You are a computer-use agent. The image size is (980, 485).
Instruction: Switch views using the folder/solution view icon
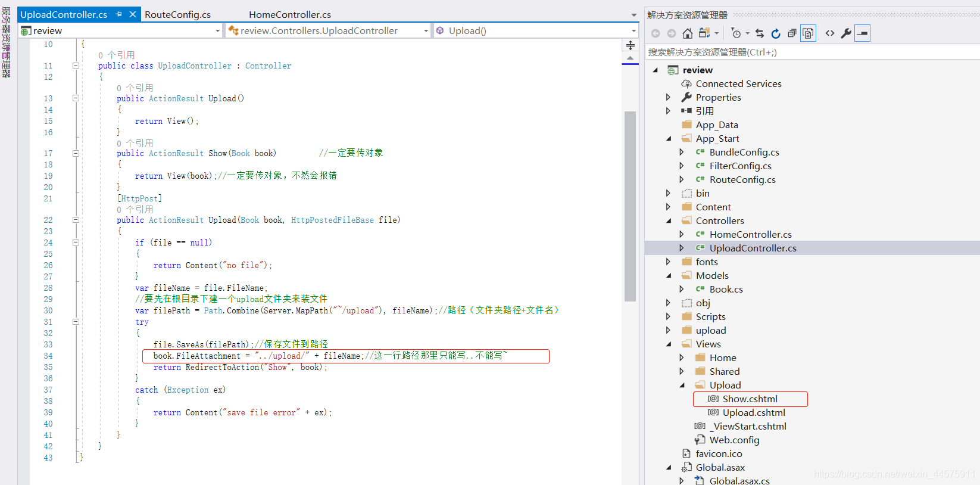pyautogui.click(x=705, y=33)
